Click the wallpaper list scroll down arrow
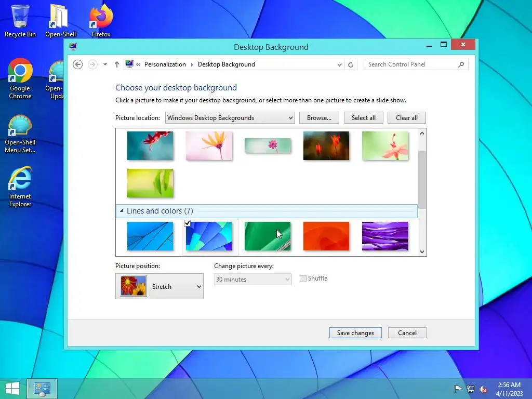 click(x=422, y=251)
